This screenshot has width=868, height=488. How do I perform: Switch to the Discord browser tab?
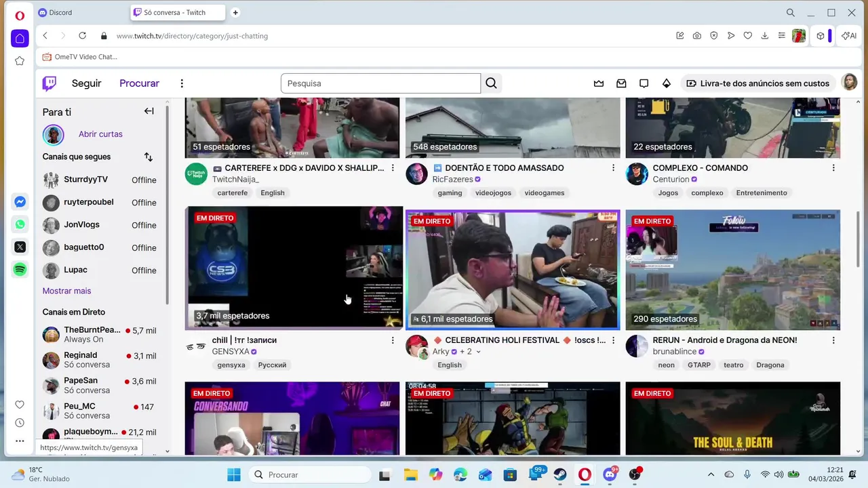coord(81,12)
